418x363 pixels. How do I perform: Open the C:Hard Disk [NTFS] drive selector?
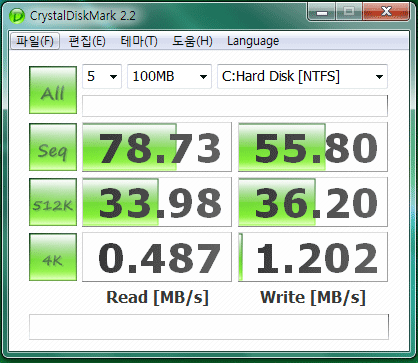pos(302,77)
